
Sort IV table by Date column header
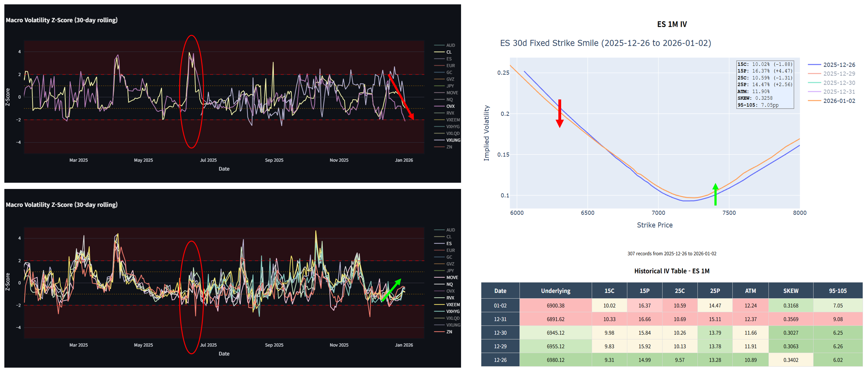click(x=500, y=291)
